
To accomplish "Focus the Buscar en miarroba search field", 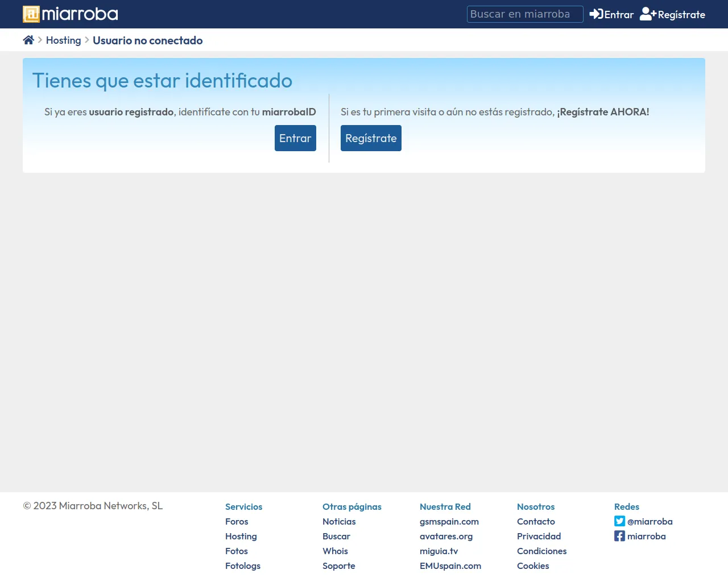I will (x=524, y=14).
